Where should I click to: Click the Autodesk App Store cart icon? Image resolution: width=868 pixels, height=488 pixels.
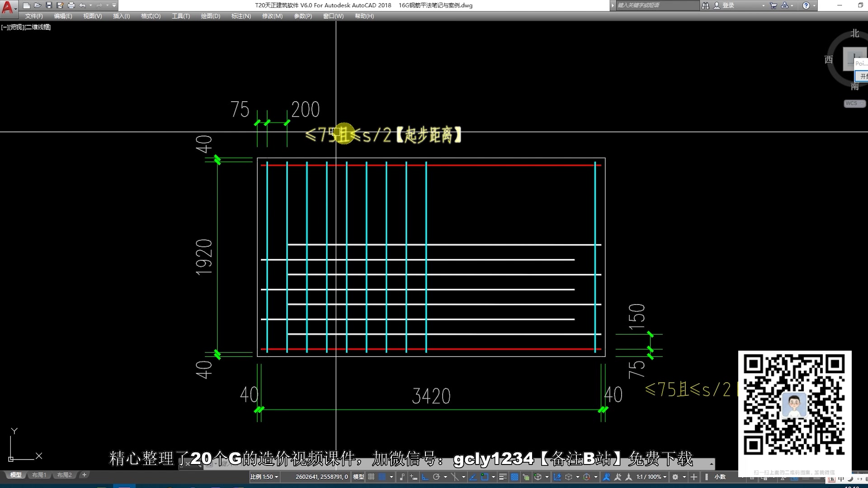(773, 5)
